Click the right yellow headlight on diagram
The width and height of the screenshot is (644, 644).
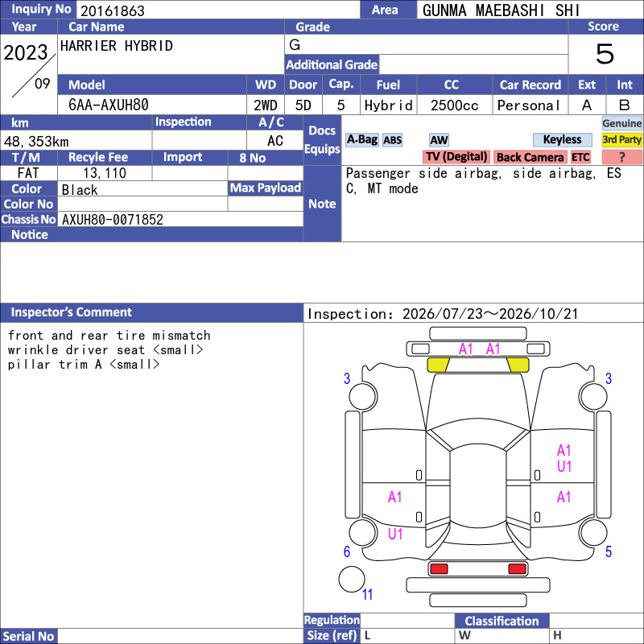click(x=518, y=365)
